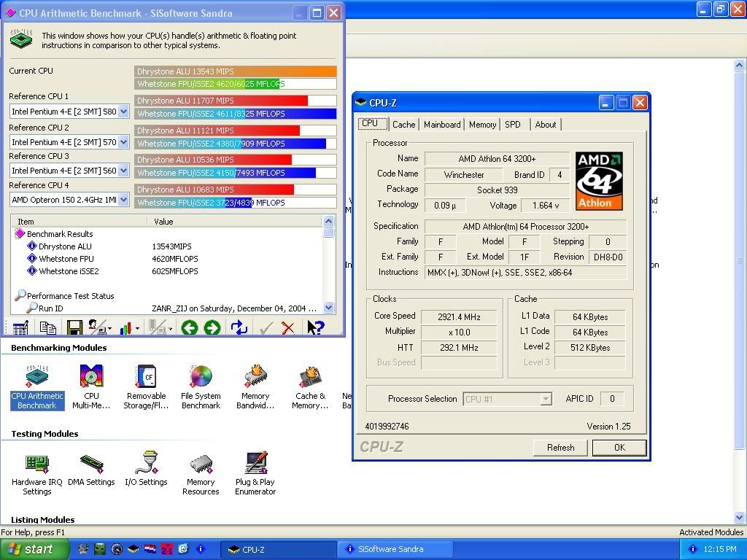Open the Memory tab in CPU-Z
This screenshot has width=747, height=560.
pos(482,125)
